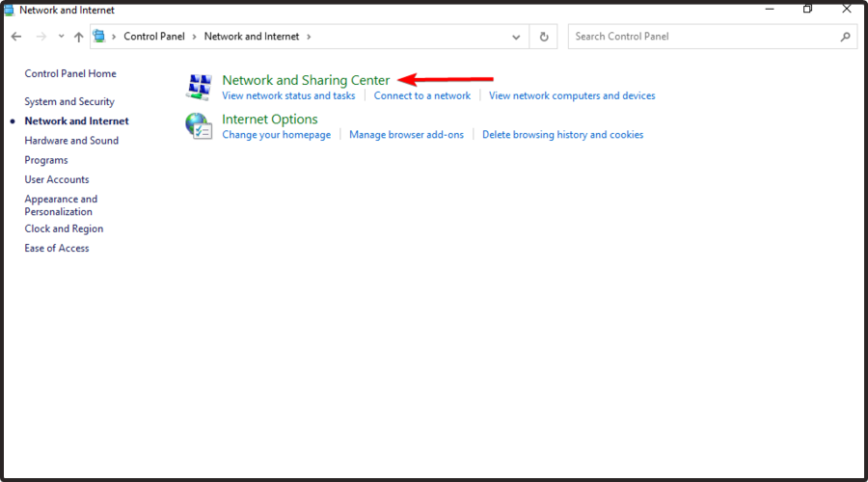Expand chevron after Control Panel breadcrumb

(194, 37)
